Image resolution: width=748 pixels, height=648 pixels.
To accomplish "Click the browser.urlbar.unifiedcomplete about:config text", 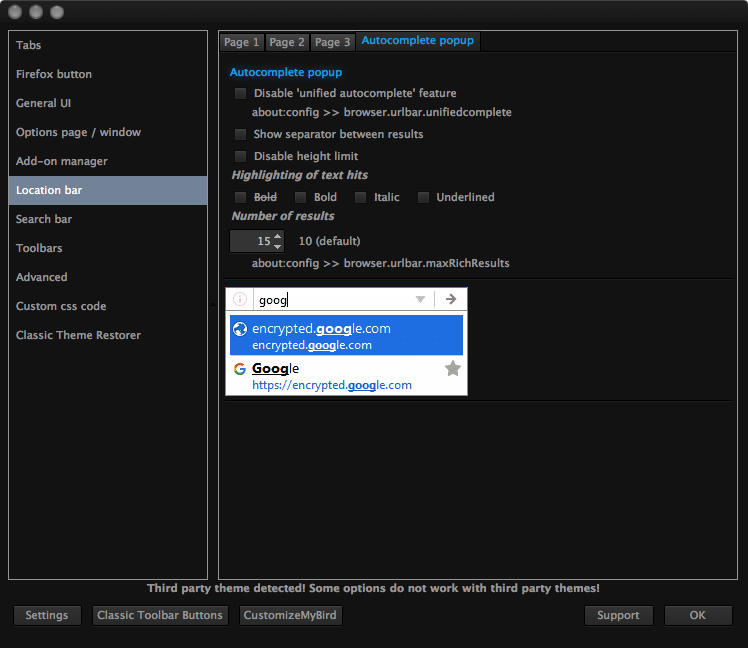I will pos(382,113).
